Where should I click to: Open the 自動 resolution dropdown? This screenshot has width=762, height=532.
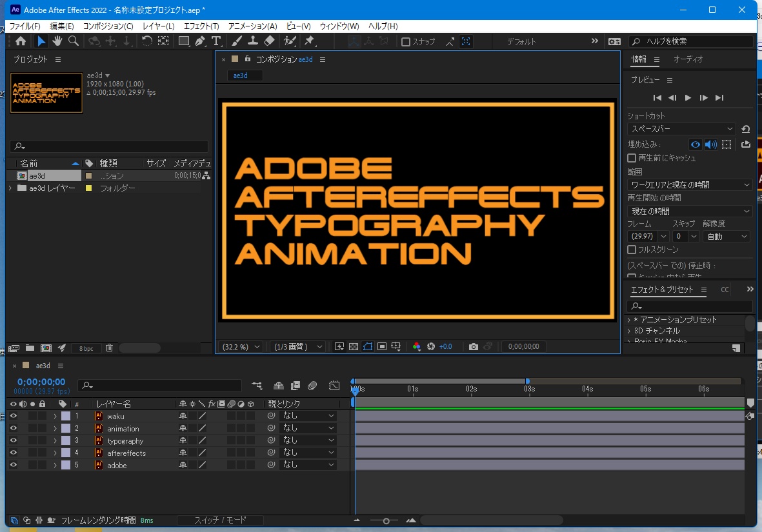727,236
